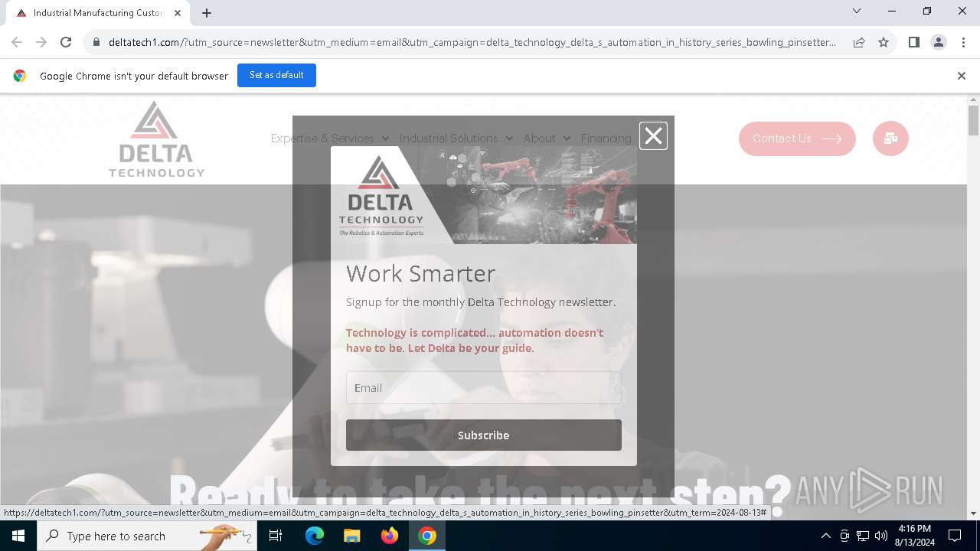Viewport: 980px width, 551px height.
Task: Click the Chrome taskbar icon
Action: [427, 536]
